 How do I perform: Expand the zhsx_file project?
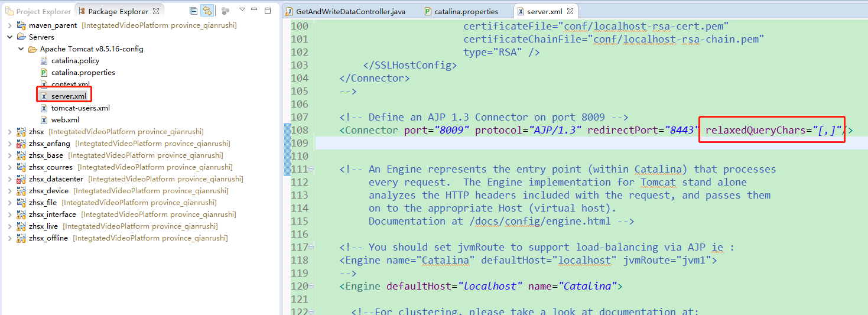tap(10, 202)
